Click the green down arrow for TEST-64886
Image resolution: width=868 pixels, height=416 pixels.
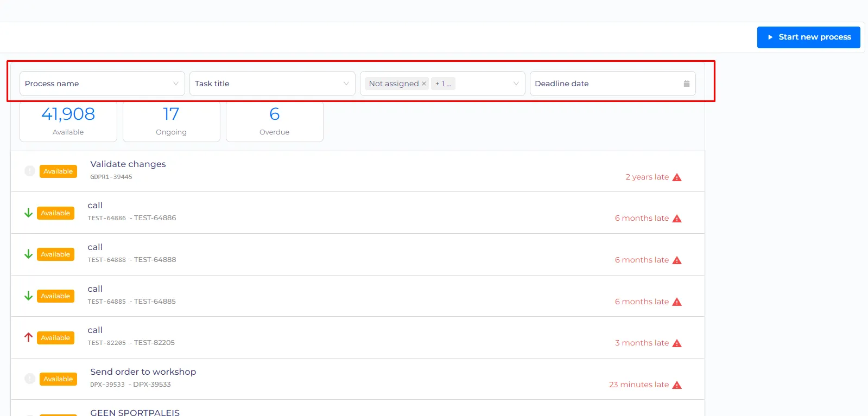(29, 213)
